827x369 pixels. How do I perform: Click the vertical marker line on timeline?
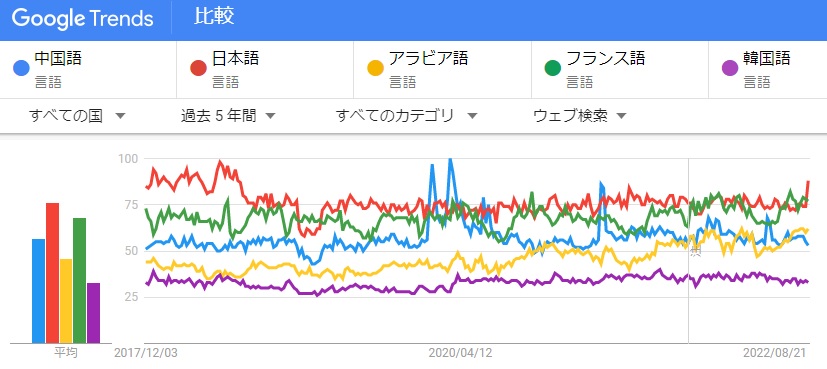point(688,250)
